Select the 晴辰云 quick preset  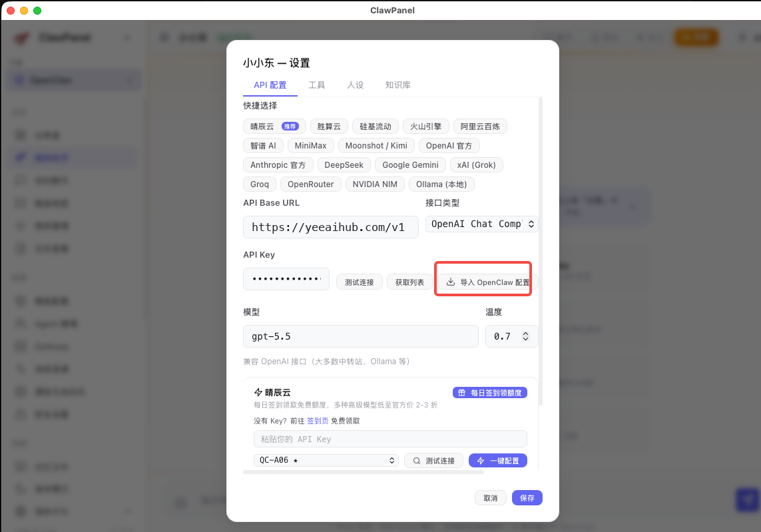coord(274,127)
